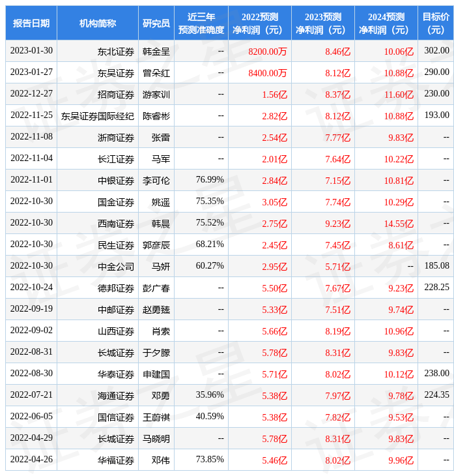Image resolution: width=454 pixels, height=476 pixels.
Task: Click the accuracy value 40.59%
Action: pos(210,417)
